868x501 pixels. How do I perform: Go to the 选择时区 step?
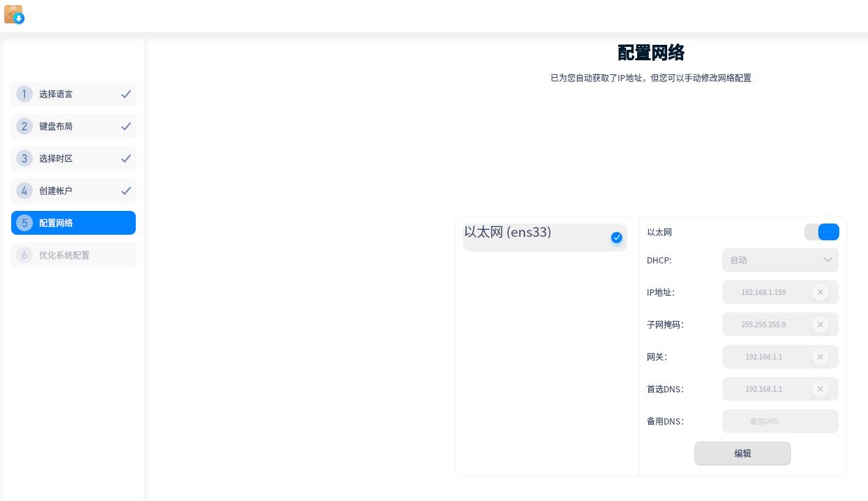click(x=73, y=158)
